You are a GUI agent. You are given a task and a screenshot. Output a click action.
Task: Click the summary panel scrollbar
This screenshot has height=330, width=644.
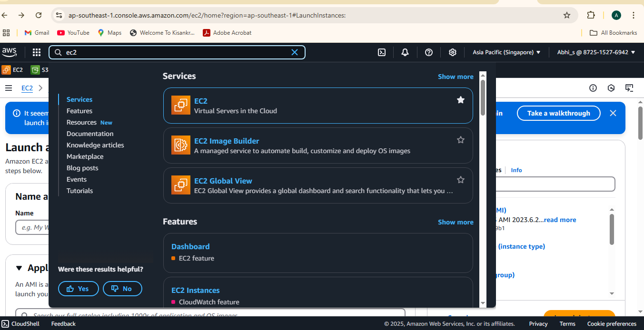612,229
